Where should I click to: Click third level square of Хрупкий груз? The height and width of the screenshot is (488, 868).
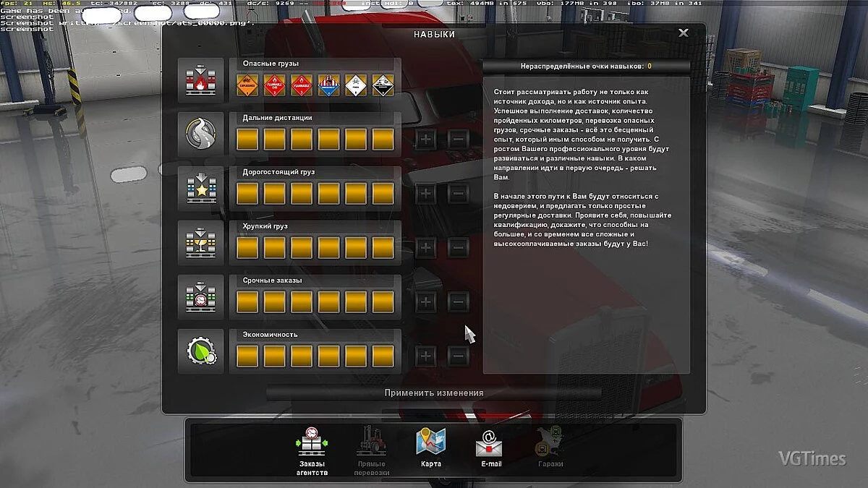[302, 248]
